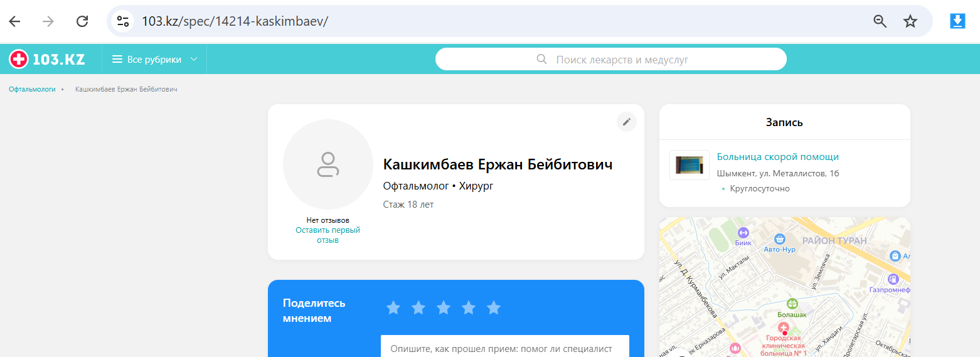Click the Биик marker on the map
Image resolution: width=980 pixels, height=357 pixels.
(745, 232)
